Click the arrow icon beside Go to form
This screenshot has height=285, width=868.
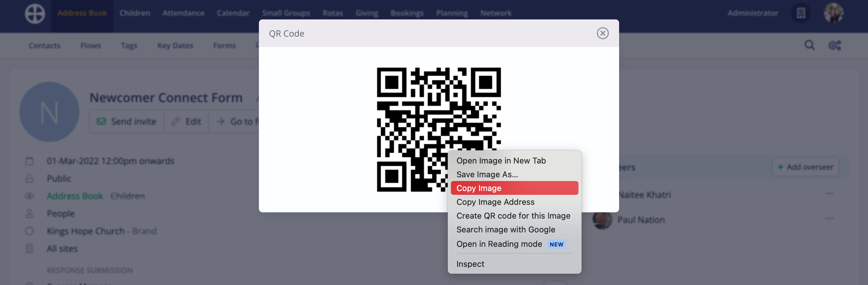click(x=220, y=121)
